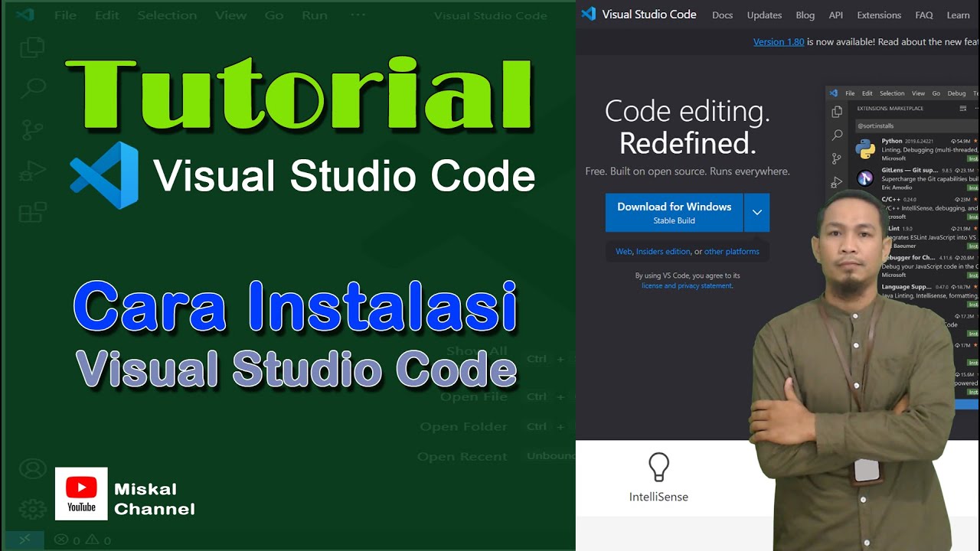Screen dimensions: 980x551
Task: Go to Blog in website navigation
Action: pos(805,15)
